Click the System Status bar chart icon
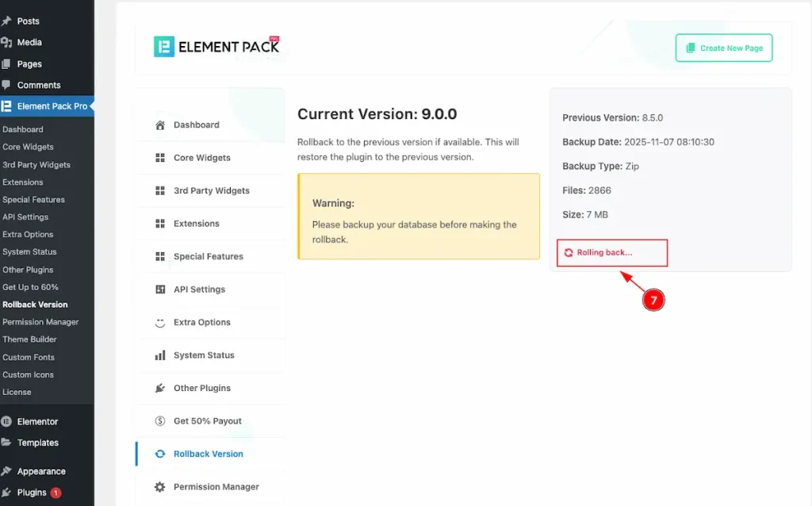812x506 pixels. (160, 355)
